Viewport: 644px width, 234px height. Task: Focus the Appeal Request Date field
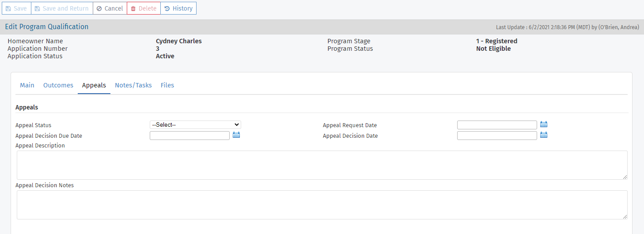pos(497,125)
